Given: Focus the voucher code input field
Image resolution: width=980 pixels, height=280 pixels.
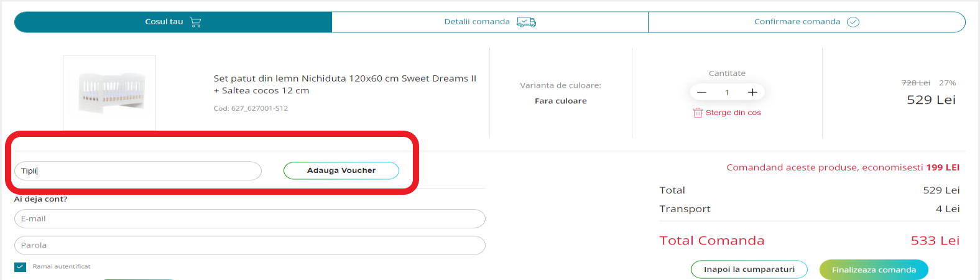Looking at the screenshot, I should (138, 171).
